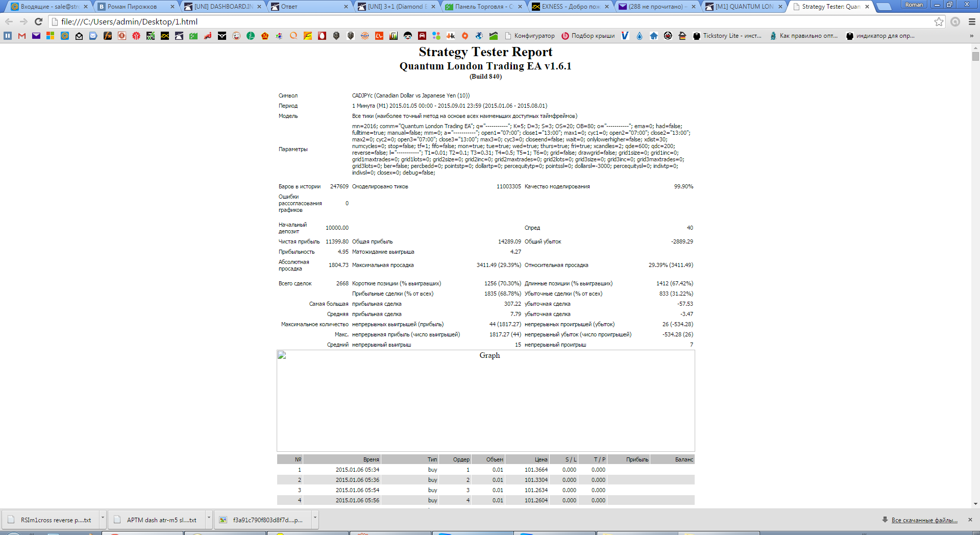Click net profit value 11399.80
This screenshot has width=980, height=535.
pos(337,241)
